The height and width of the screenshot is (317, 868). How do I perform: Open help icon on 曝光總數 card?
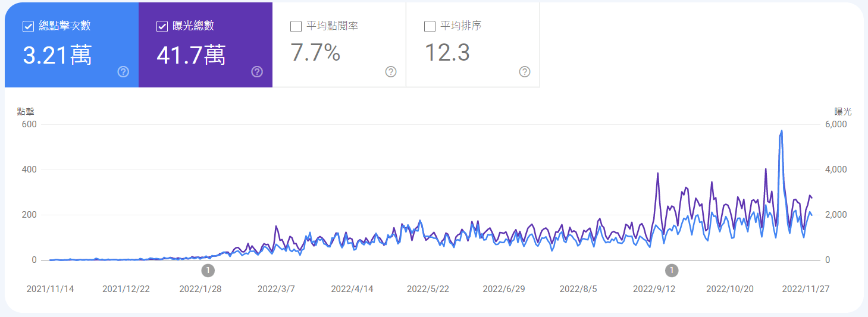pyautogui.click(x=257, y=72)
